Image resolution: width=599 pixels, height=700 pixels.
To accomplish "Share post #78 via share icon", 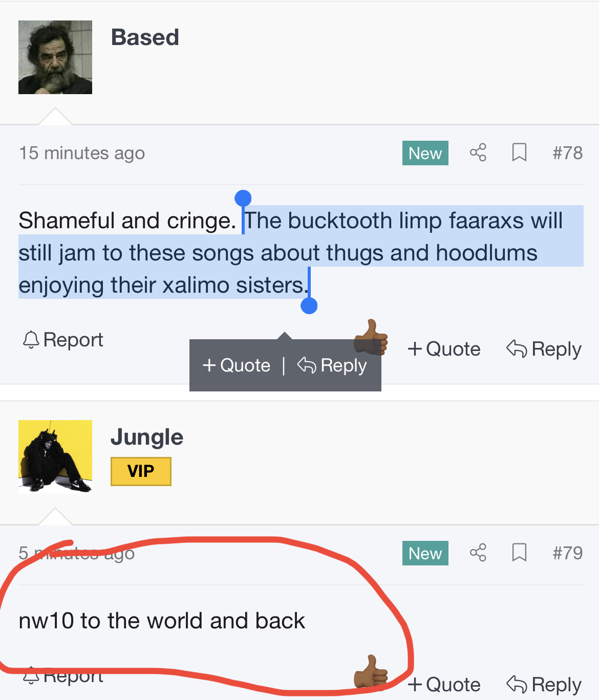I will [478, 152].
